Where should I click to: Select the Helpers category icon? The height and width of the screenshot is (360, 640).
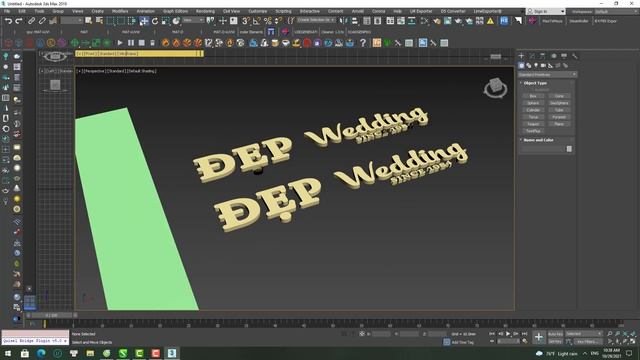(551, 65)
